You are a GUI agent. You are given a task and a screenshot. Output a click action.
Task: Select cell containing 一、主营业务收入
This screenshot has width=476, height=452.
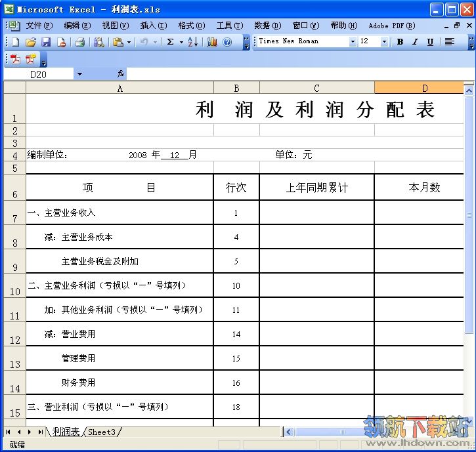(x=120, y=213)
